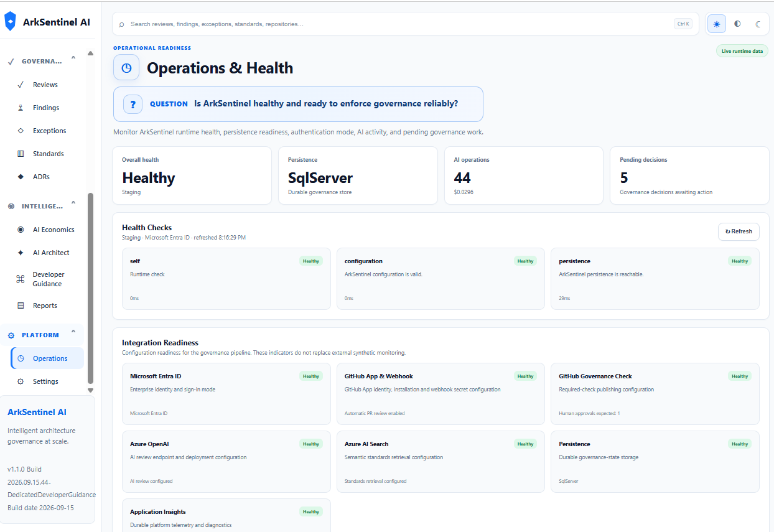Click the GitHub Governance Check card title
This screenshot has width=774, height=532.
coord(595,376)
